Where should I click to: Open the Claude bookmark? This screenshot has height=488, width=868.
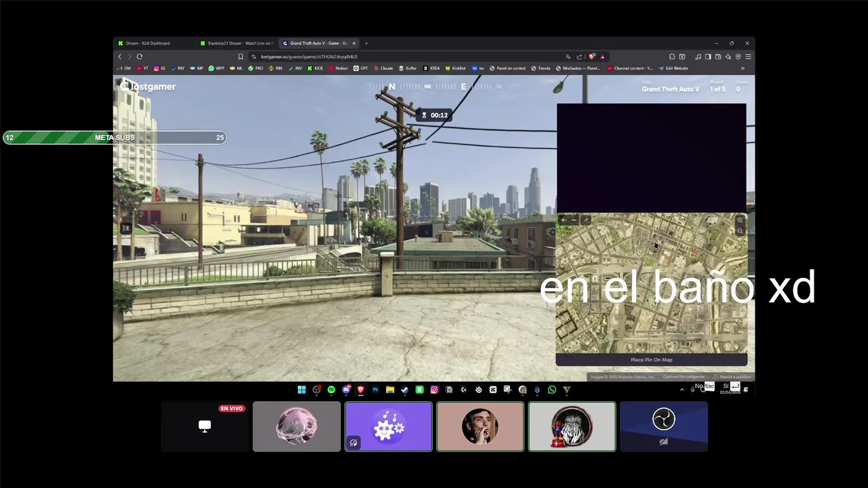point(383,68)
